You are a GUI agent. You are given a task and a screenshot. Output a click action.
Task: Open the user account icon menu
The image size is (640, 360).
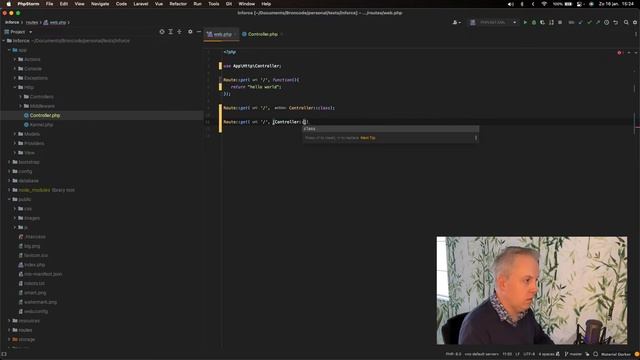click(x=456, y=22)
